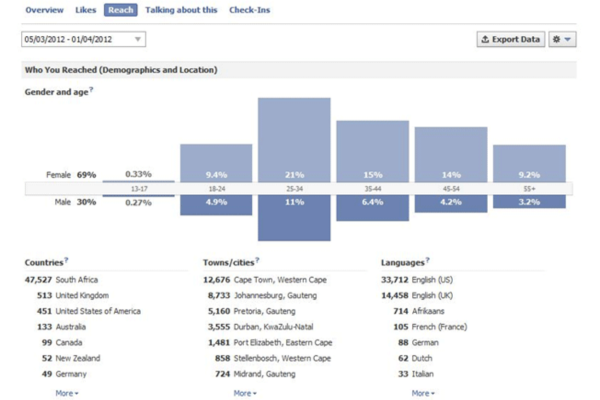Open the Talking about this tab
This screenshot has height=400, width=600.
(181, 10)
